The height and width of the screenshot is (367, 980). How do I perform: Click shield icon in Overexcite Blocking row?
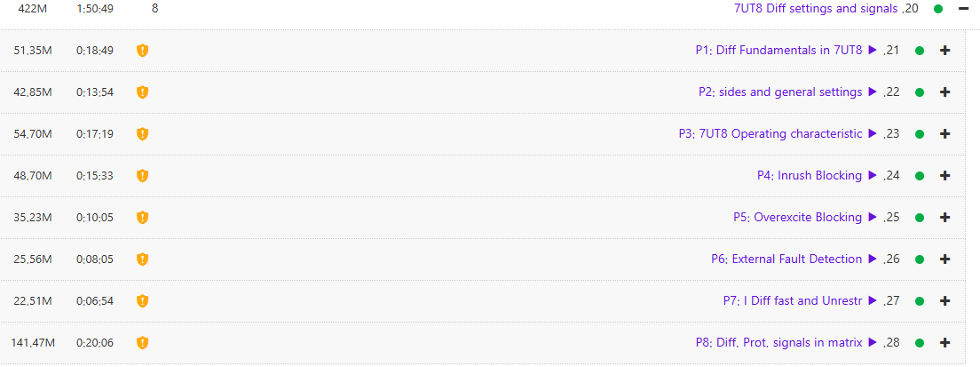142,218
